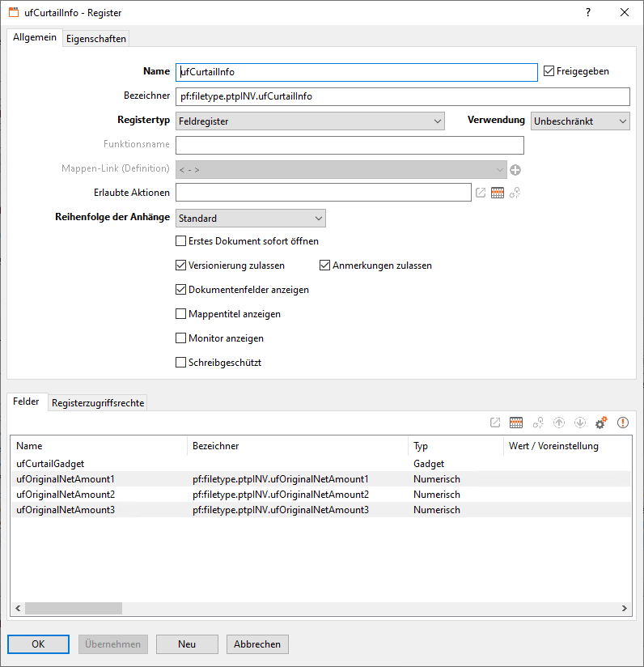The width and height of the screenshot is (644, 667).
Task: Open the Verwendung Unbeschränkt dropdown
Action: pyautogui.click(x=580, y=121)
